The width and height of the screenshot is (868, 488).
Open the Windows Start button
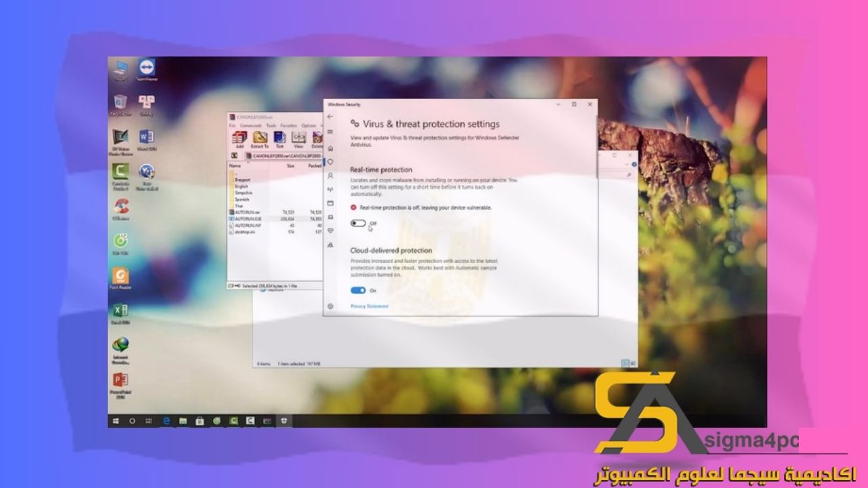116,421
